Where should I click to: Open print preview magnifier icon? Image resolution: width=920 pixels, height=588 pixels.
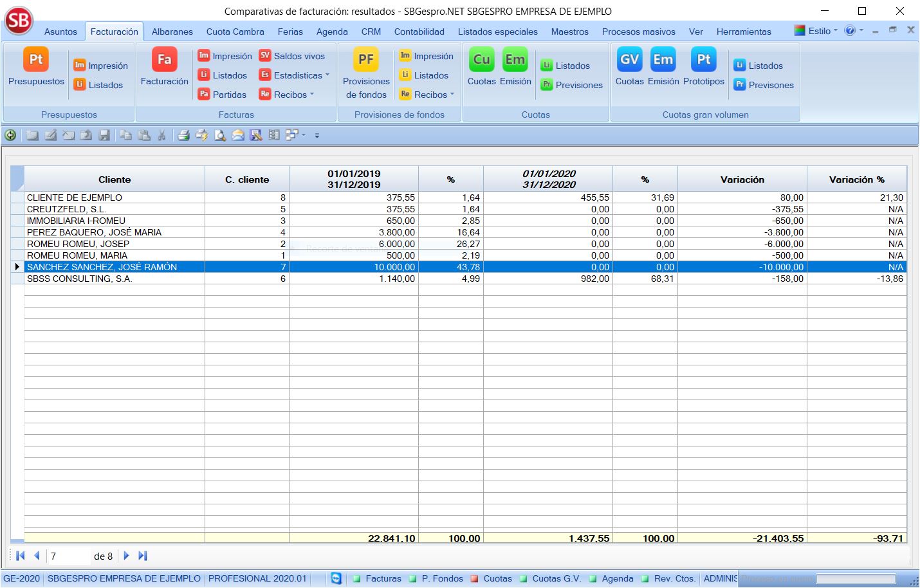pyautogui.click(x=220, y=135)
